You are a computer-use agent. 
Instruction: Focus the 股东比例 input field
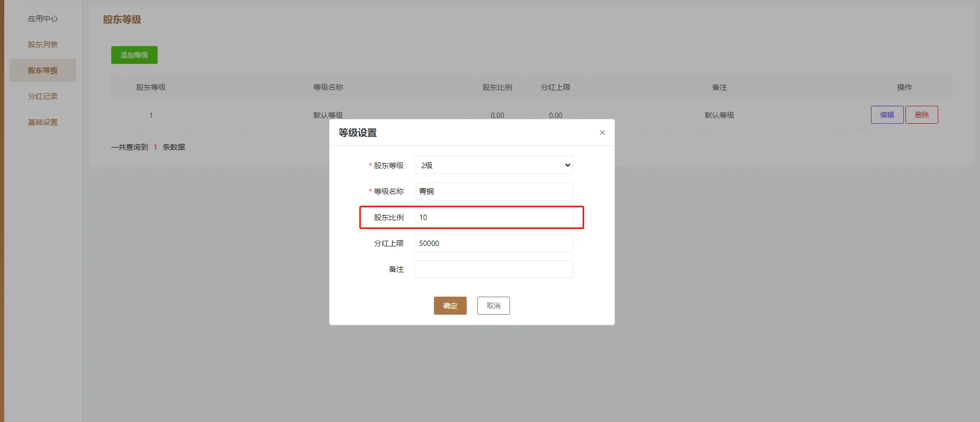[x=493, y=217]
